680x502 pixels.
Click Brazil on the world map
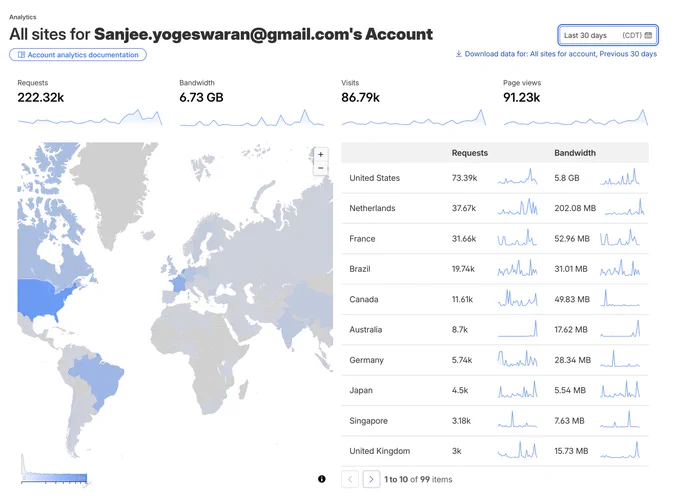99,379
